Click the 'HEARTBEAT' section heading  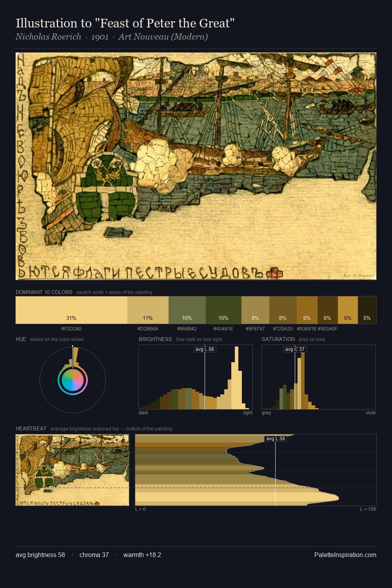click(31, 428)
